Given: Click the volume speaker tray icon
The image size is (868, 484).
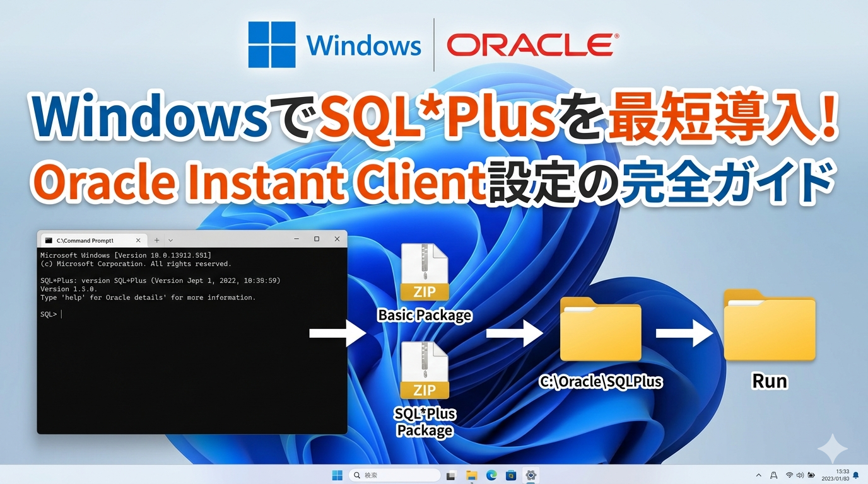Looking at the screenshot, I should click(800, 475).
